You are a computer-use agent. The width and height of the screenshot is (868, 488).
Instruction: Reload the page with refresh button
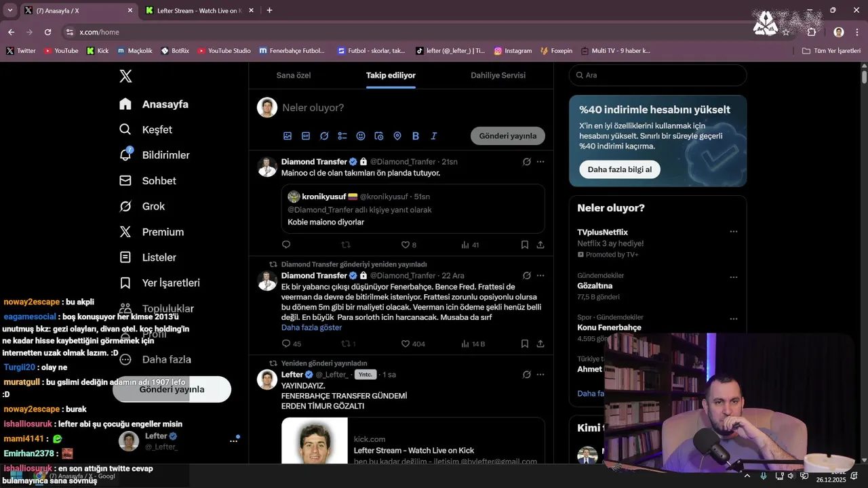point(47,32)
